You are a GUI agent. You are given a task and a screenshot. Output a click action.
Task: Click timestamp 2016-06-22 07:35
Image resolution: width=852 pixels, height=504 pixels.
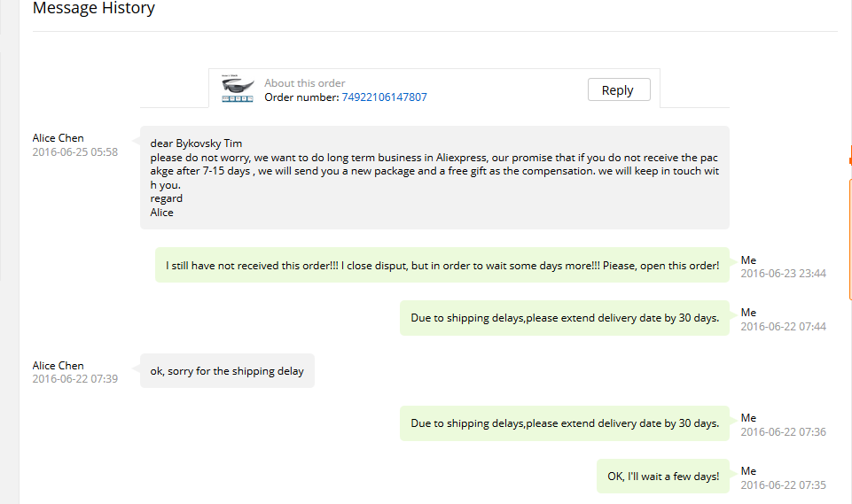click(x=783, y=485)
